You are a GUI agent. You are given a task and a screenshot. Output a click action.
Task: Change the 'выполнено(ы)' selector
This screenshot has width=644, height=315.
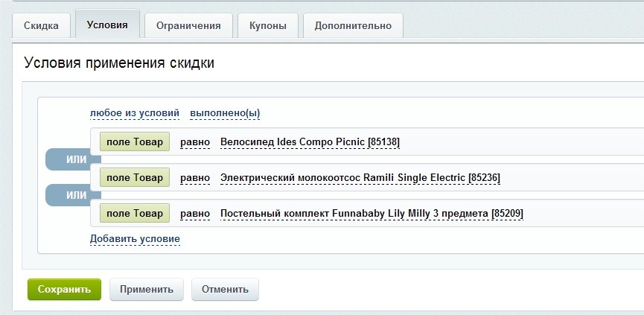coord(225,113)
